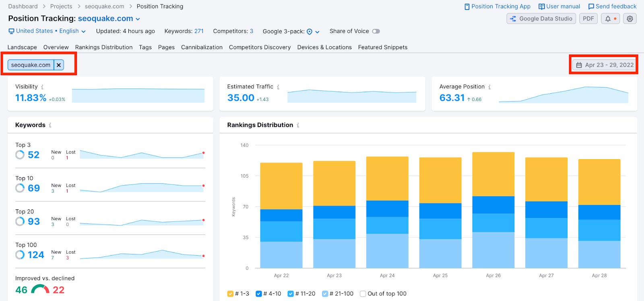Go to Dashboard breadcrumb
644x301 pixels.
(x=23, y=6)
